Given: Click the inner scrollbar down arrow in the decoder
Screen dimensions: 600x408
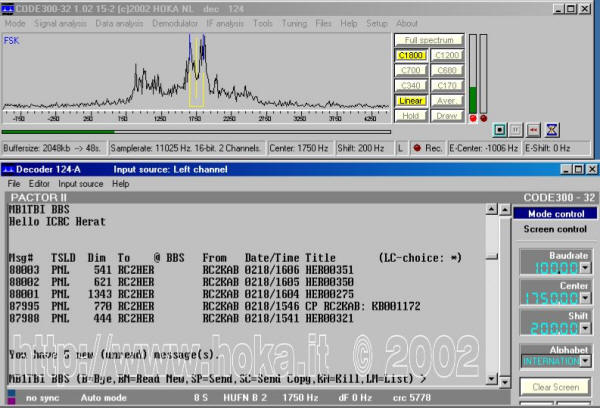Looking at the screenshot, I should point(491,379).
